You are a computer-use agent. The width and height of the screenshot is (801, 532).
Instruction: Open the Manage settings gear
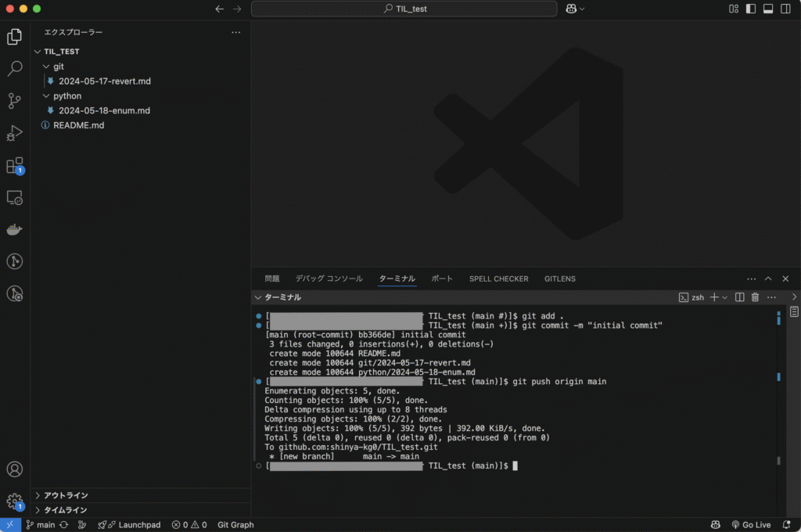[15, 501]
